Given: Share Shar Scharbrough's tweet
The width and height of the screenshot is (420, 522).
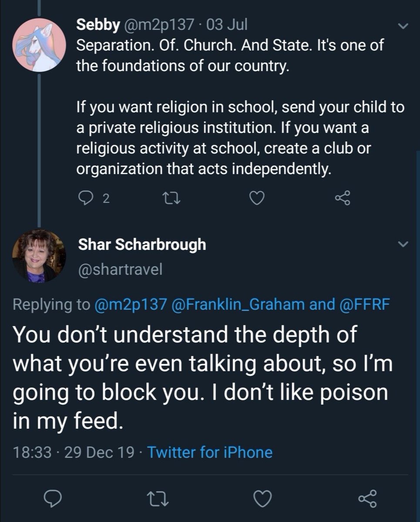Looking at the screenshot, I should click(367, 499).
